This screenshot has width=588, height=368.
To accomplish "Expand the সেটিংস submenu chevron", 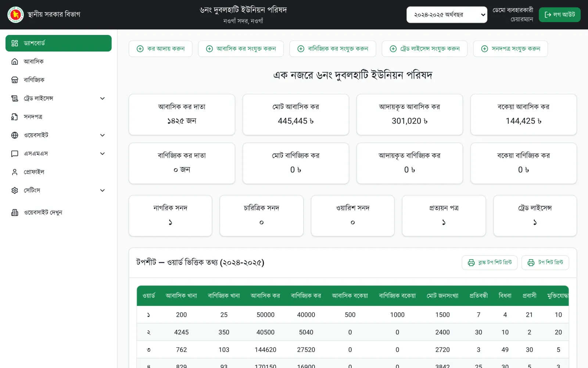I will pyautogui.click(x=103, y=190).
